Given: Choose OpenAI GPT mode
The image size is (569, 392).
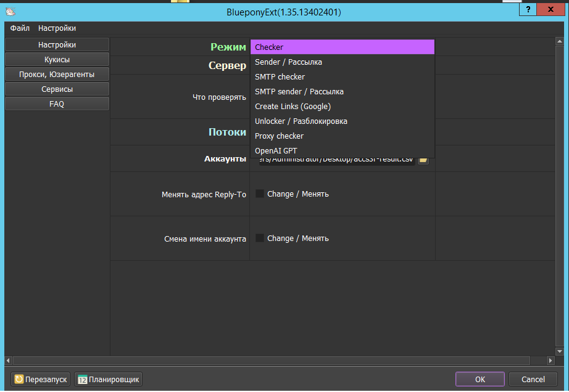Looking at the screenshot, I should (342, 151).
